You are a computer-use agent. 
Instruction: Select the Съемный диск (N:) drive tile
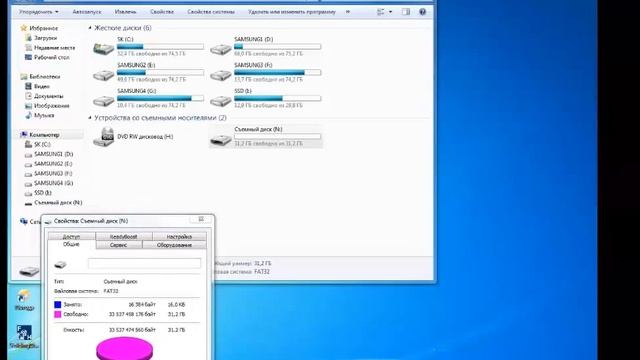tap(265, 137)
